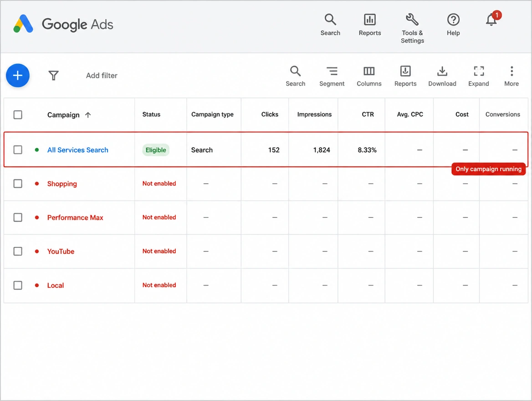The height and width of the screenshot is (401, 532).
Task: Click Not enabled status for Performance Max
Action: pyautogui.click(x=159, y=217)
